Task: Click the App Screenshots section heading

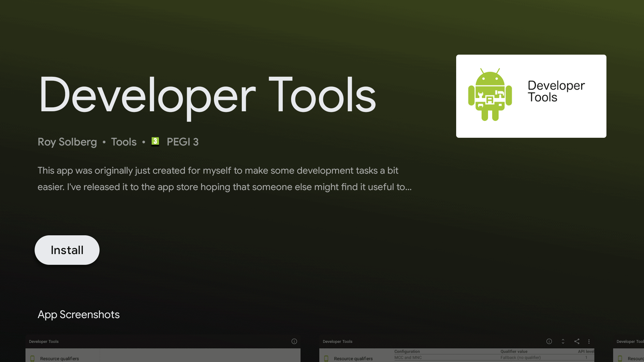Action: [78, 314]
